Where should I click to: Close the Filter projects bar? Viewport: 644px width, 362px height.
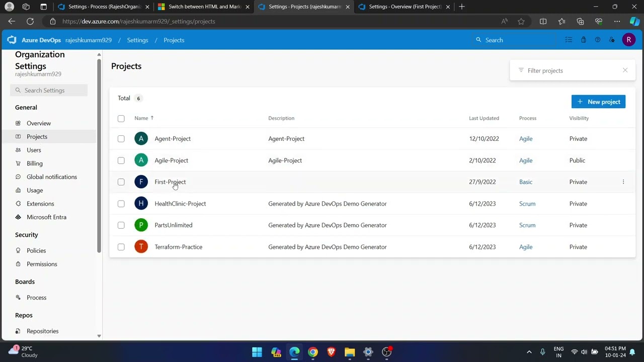[625, 70]
